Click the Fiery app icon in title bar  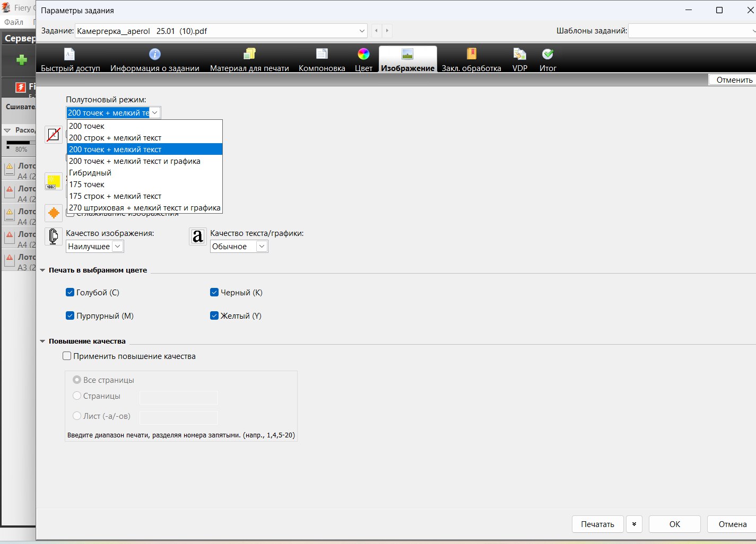[x=6, y=8]
